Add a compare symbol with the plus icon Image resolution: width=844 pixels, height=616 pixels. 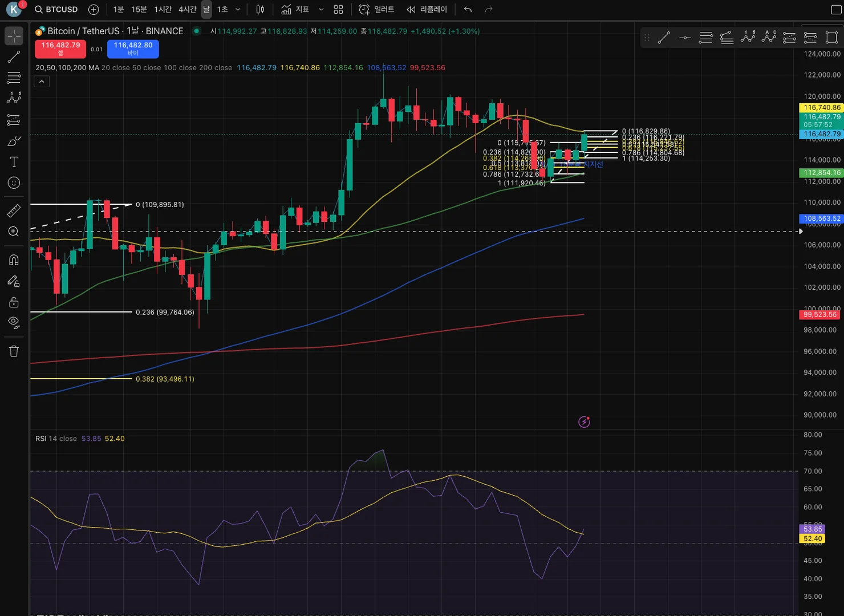pos(94,9)
